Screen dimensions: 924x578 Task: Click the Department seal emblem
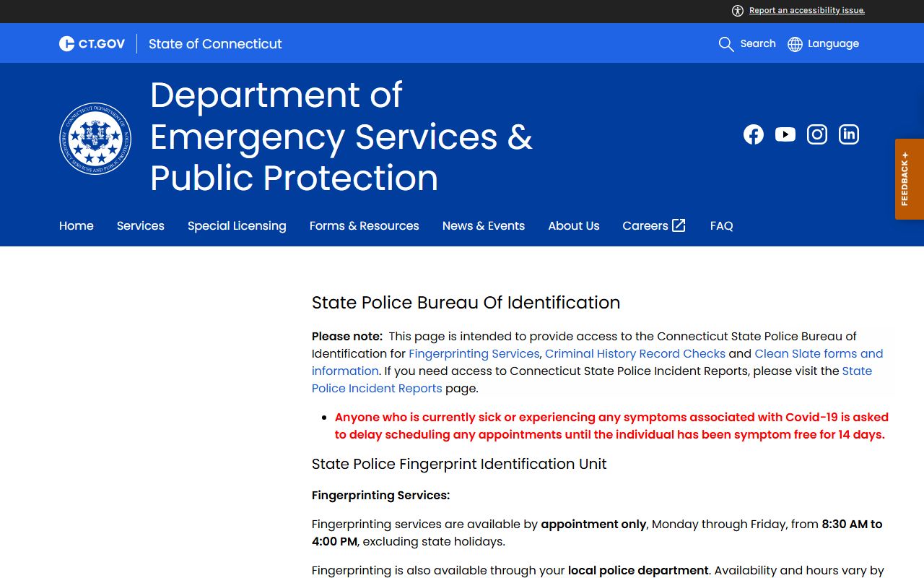click(95, 138)
